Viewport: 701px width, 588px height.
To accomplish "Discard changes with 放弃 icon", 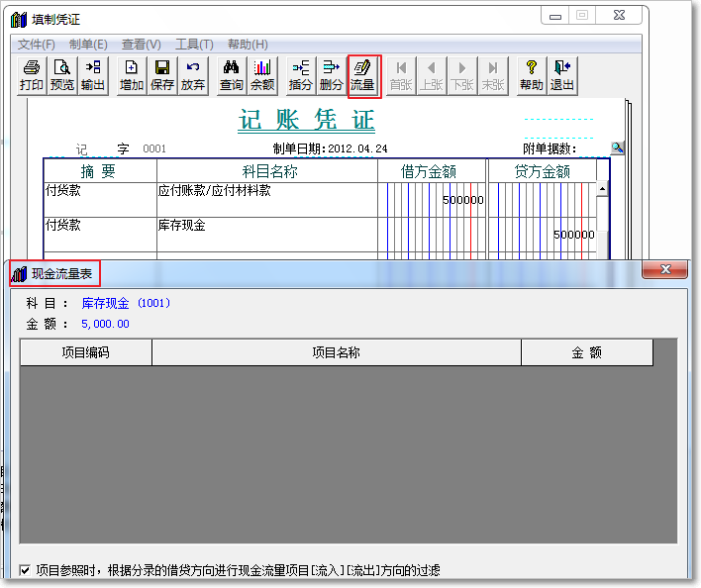I will (193, 76).
